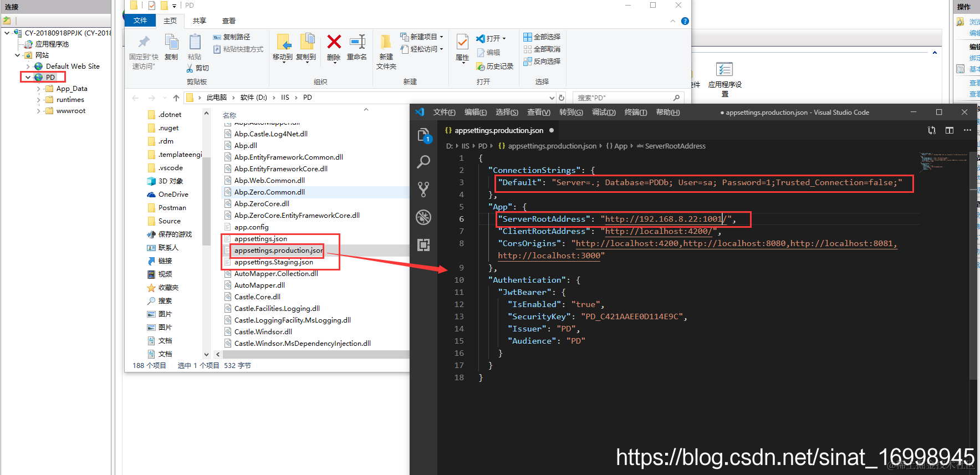Open VS Code Search sidebar icon
Image resolution: width=980 pixels, height=475 pixels.
[x=423, y=162]
